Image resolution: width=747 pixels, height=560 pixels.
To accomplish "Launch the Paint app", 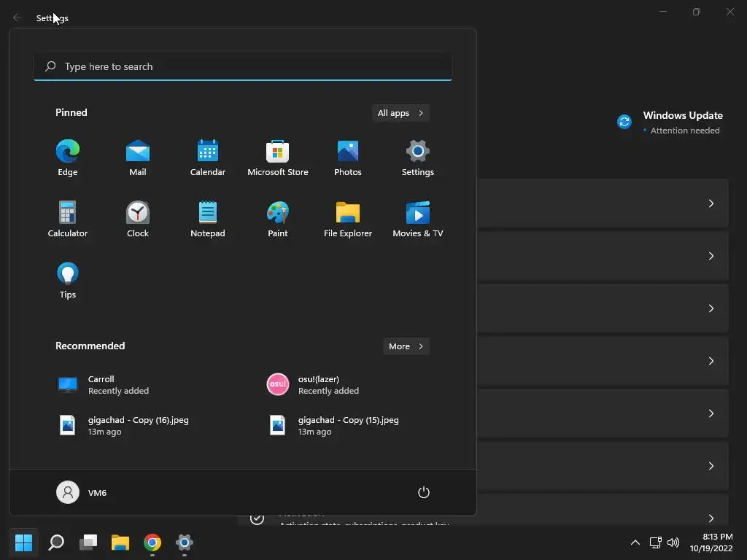I will click(278, 219).
